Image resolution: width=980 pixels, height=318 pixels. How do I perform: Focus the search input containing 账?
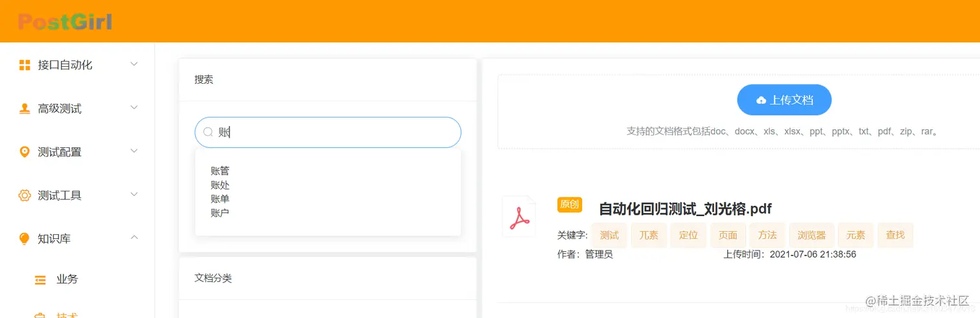coord(328,132)
